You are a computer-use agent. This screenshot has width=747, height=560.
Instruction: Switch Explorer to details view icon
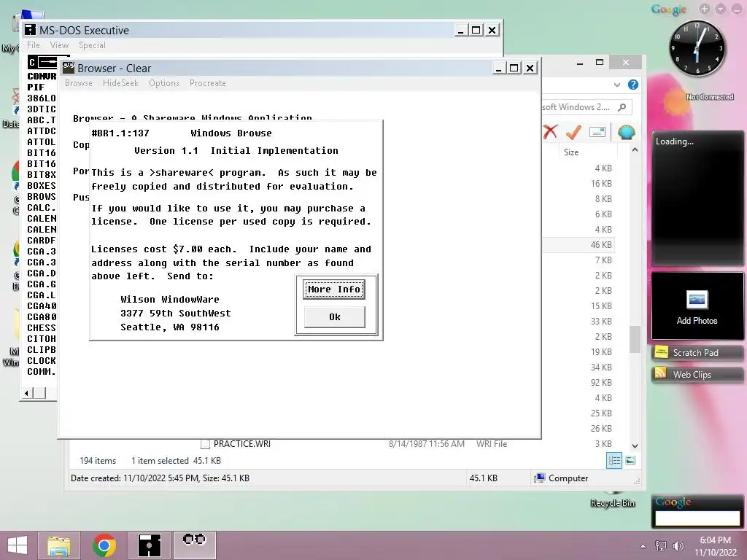coord(614,460)
